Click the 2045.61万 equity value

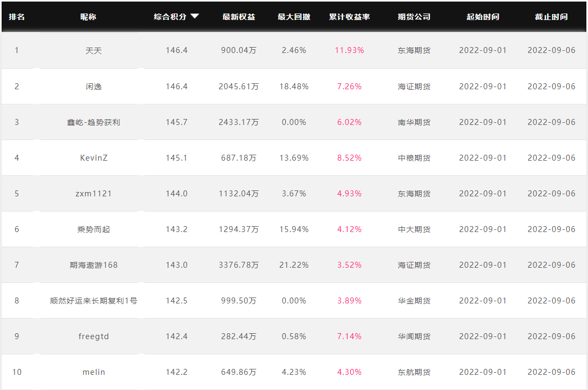(x=238, y=87)
